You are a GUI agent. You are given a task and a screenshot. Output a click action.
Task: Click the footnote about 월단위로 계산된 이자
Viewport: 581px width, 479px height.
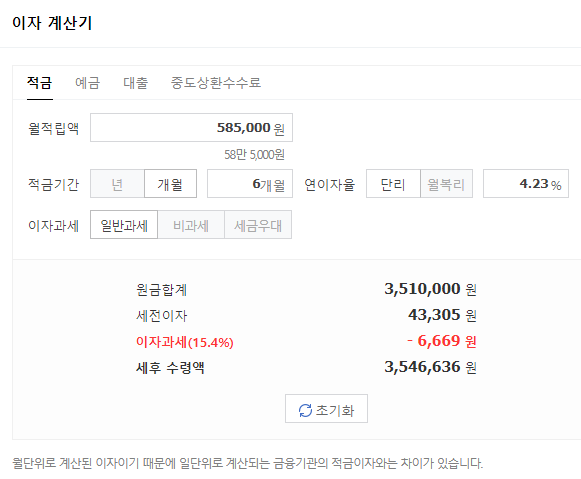pyautogui.click(x=248, y=463)
